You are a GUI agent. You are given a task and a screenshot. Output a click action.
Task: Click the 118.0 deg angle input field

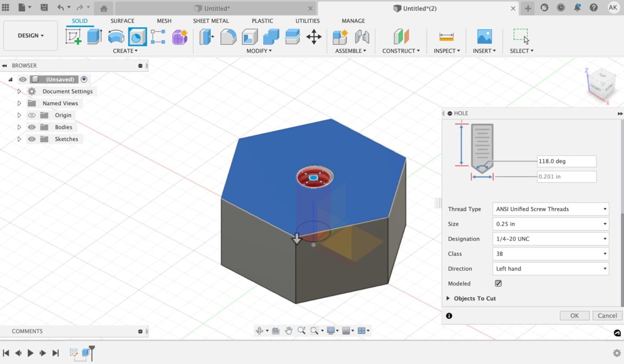click(566, 161)
